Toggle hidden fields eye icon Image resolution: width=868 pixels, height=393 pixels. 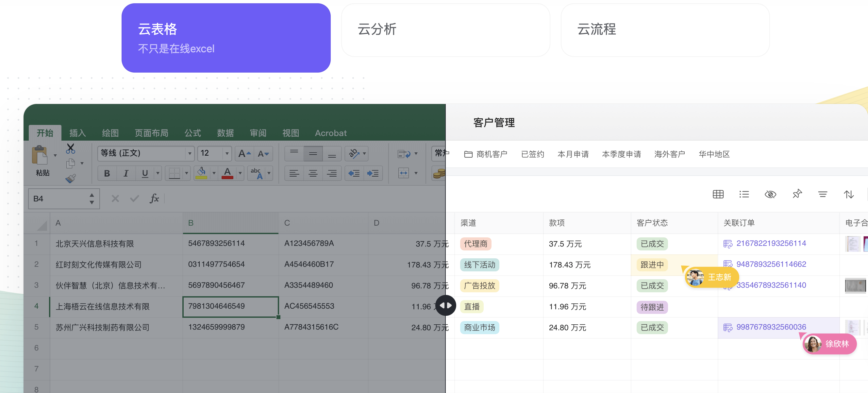[x=770, y=194]
